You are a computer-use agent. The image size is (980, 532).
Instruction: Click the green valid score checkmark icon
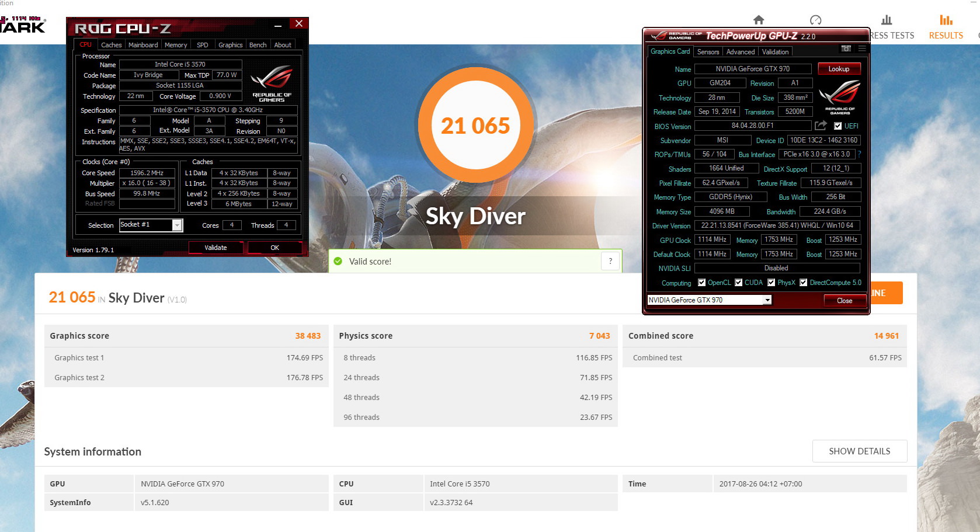[338, 261]
